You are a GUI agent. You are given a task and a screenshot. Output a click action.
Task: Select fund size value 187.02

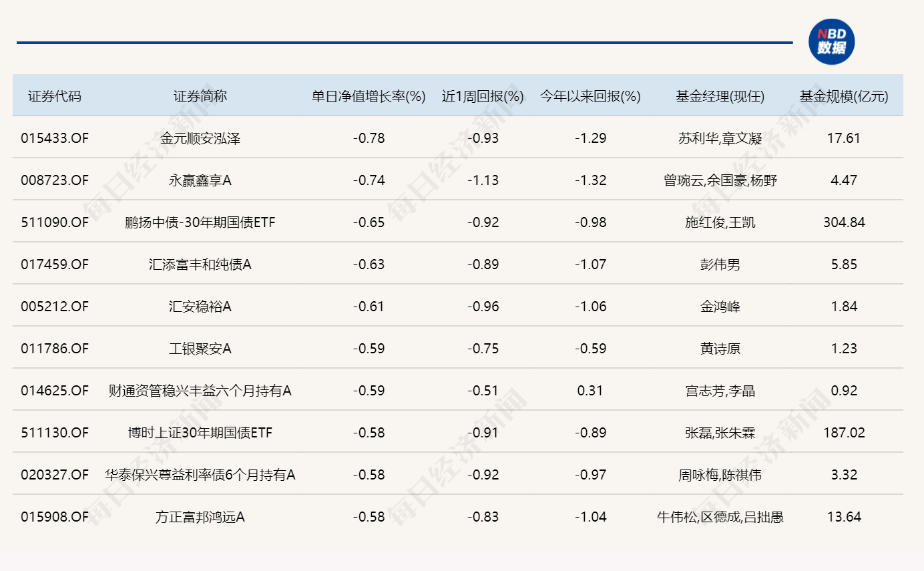click(x=844, y=433)
